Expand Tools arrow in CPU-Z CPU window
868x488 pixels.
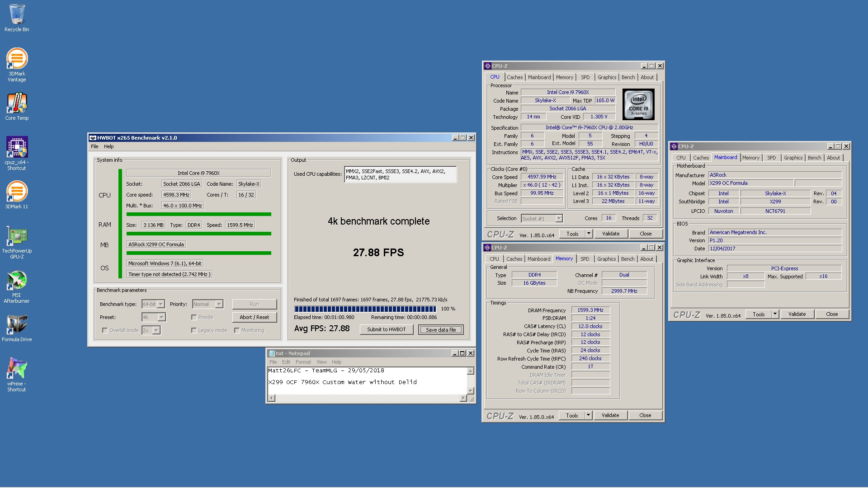(589, 234)
